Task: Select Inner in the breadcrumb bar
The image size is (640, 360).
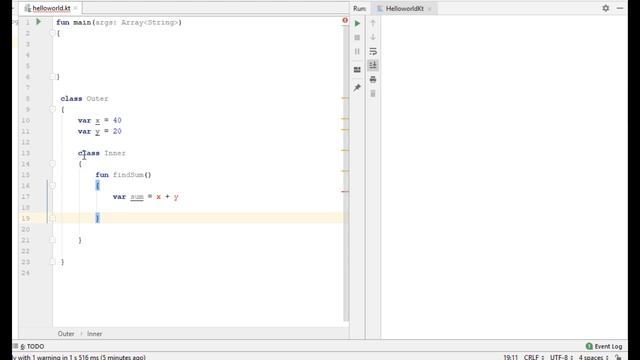Action: point(94,334)
